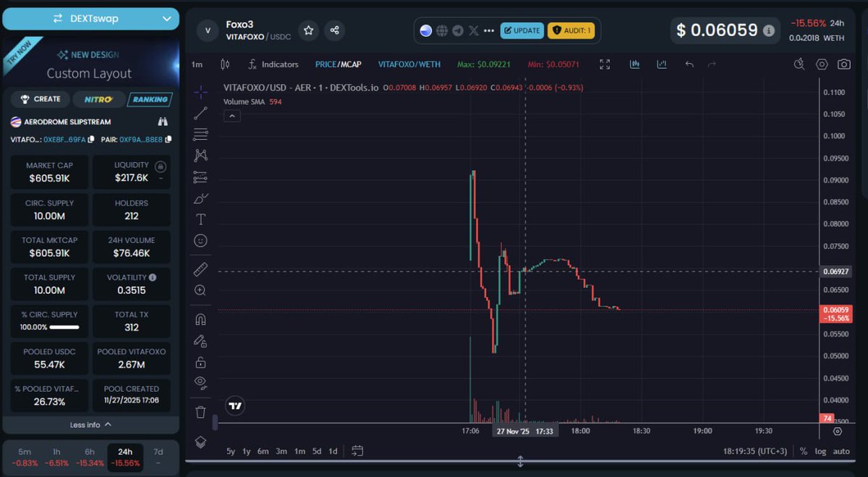Toggle auto scale
Image resolution: width=868 pixels, height=477 pixels.
point(841,451)
